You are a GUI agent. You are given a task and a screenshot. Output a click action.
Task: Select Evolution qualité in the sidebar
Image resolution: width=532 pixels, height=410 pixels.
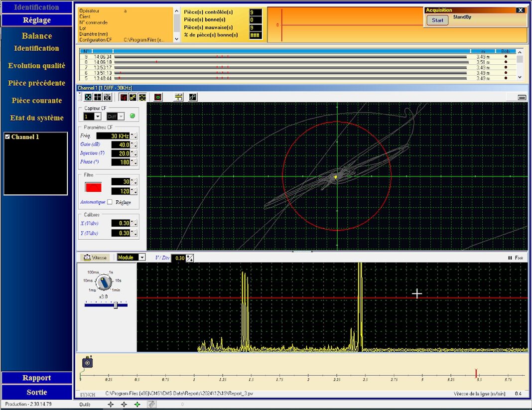click(37, 66)
